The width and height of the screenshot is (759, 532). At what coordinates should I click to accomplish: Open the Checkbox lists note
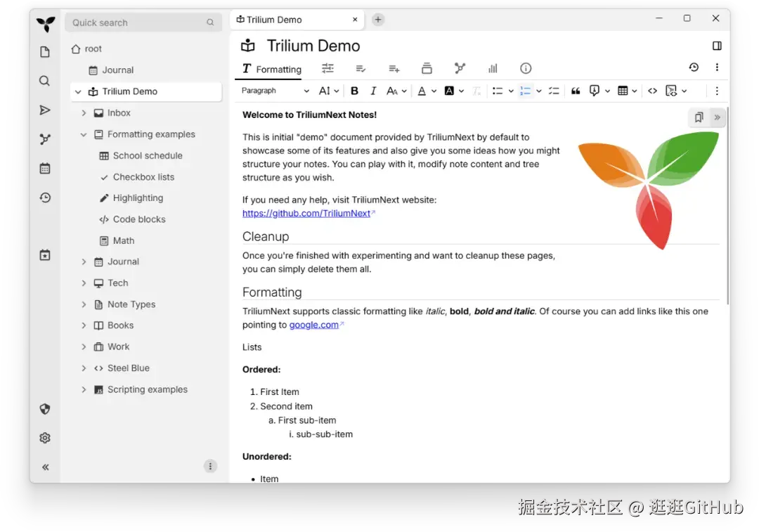[143, 176]
